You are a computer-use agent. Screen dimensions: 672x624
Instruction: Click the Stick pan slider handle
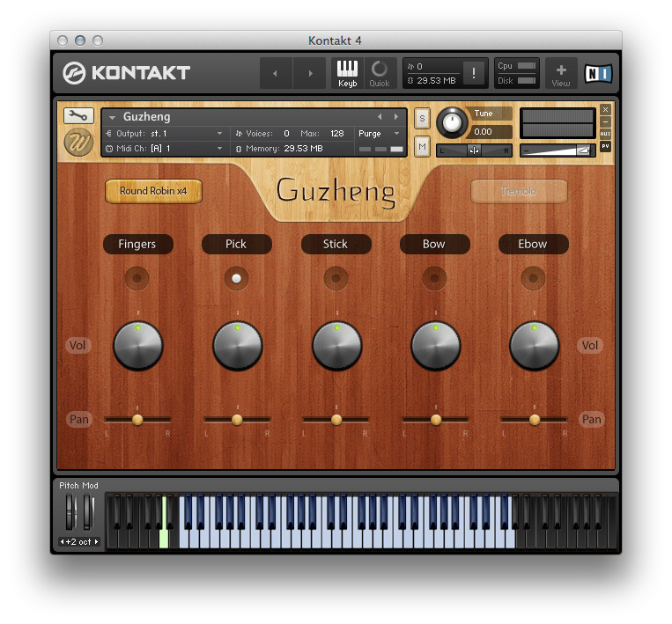(x=336, y=420)
